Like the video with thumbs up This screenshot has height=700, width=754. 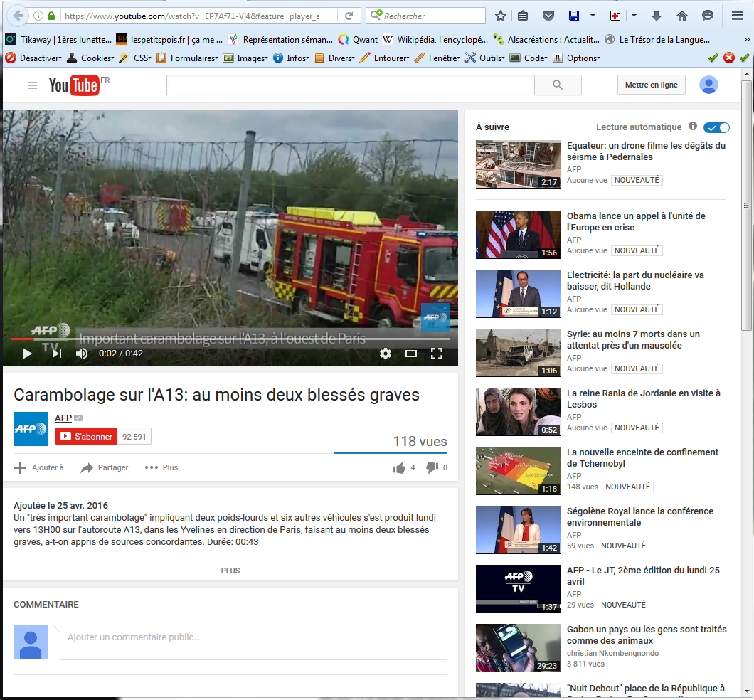399,467
